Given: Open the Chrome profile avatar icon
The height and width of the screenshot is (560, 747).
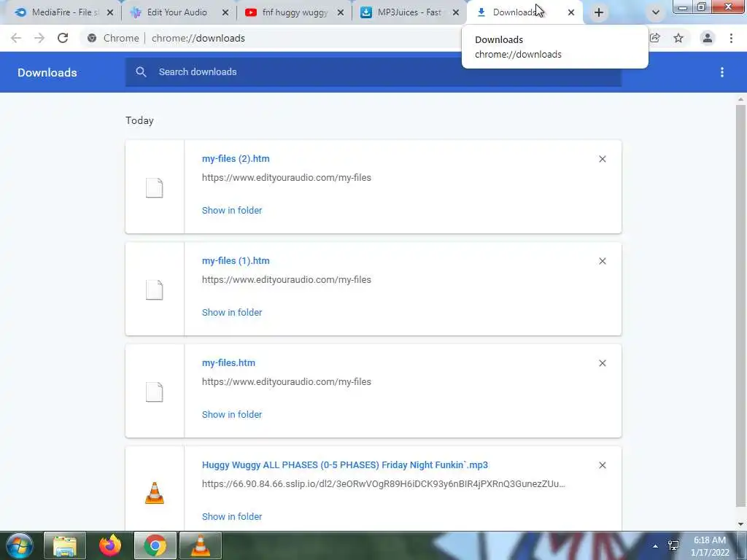Looking at the screenshot, I should point(708,38).
